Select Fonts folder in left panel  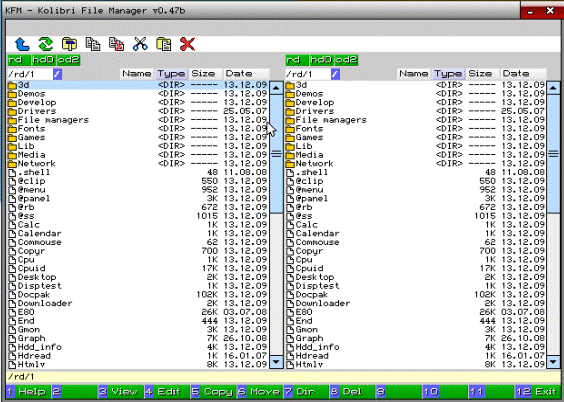[138, 129]
